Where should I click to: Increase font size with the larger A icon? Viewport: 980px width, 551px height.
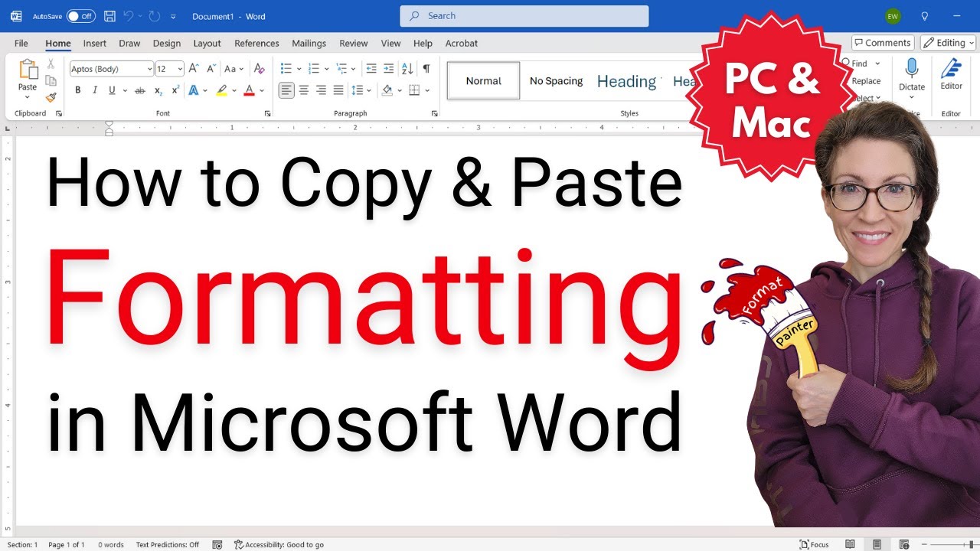pyautogui.click(x=194, y=69)
